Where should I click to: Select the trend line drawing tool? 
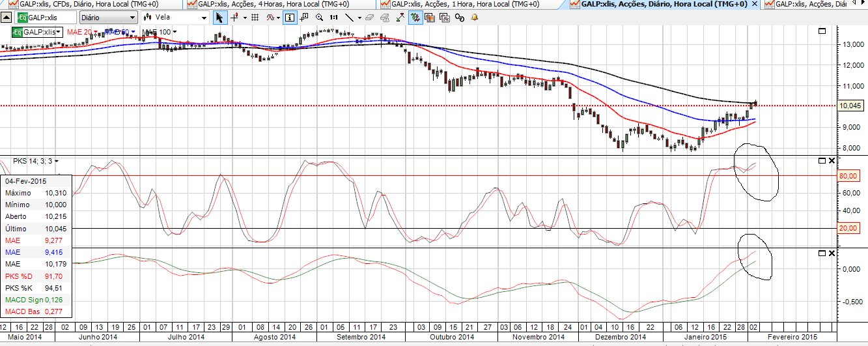(x=350, y=18)
